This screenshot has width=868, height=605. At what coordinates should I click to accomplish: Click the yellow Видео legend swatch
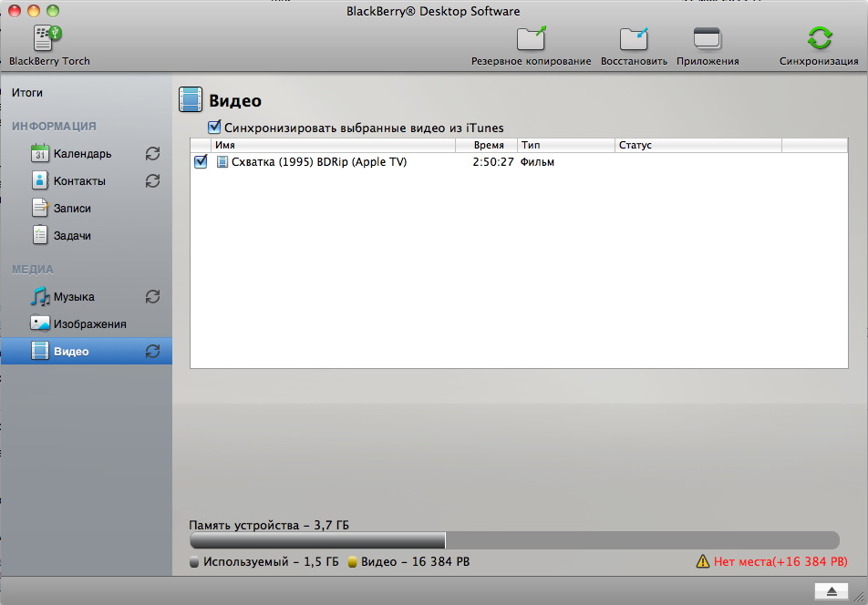(x=352, y=562)
